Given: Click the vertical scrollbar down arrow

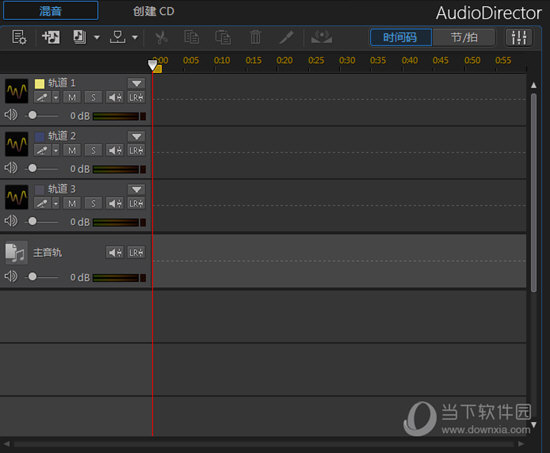Looking at the screenshot, I should pyautogui.click(x=534, y=425).
